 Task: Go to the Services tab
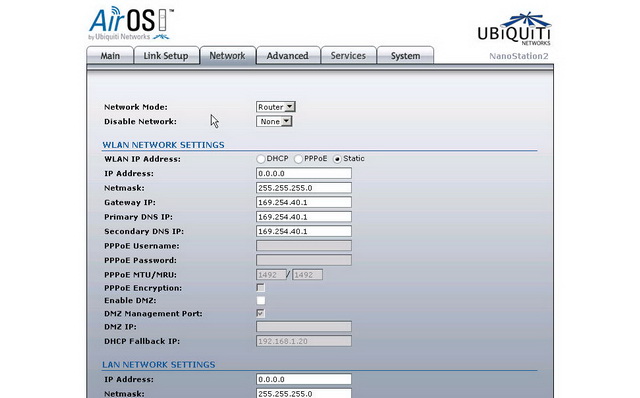coord(348,56)
